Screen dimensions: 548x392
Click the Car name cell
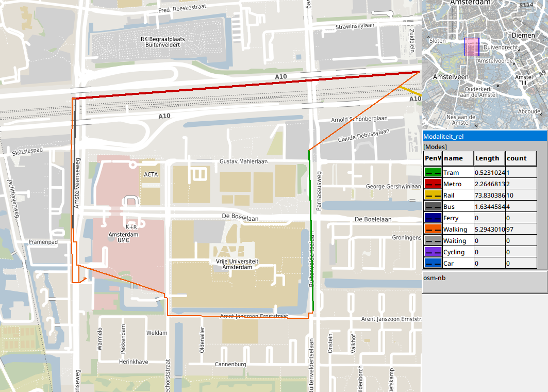coord(458,264)
